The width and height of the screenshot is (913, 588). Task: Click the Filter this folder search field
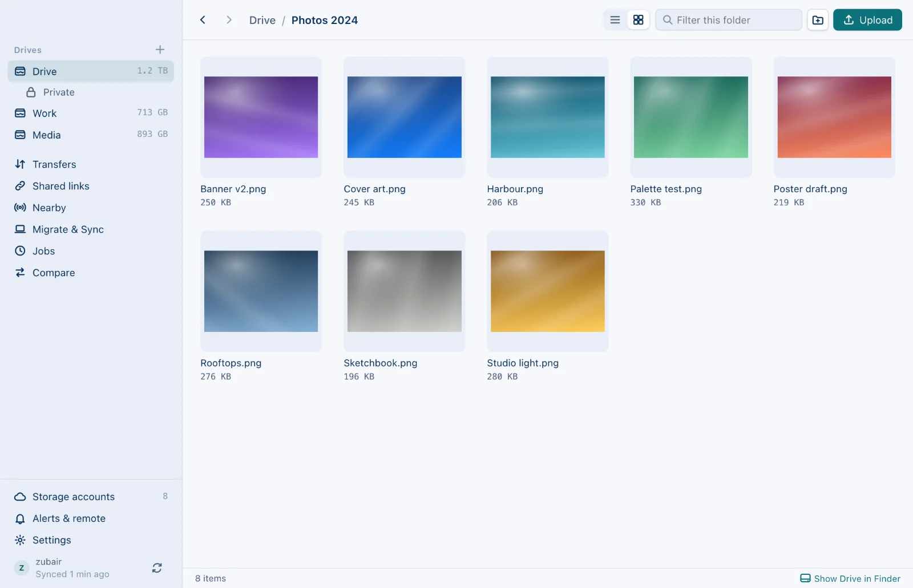[x=729, y=20]
